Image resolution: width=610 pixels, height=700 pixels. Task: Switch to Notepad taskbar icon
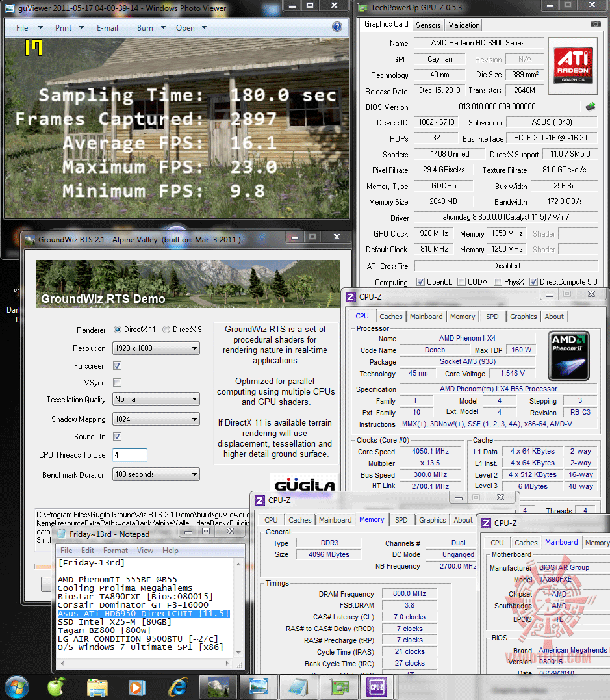(x=299, y=687)
